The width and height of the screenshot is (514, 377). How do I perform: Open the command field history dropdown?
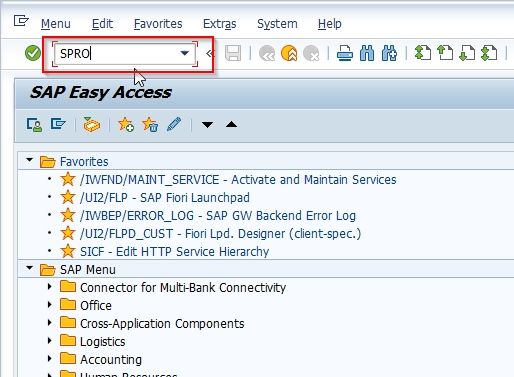pyautogui.click(x=185, y=53)
